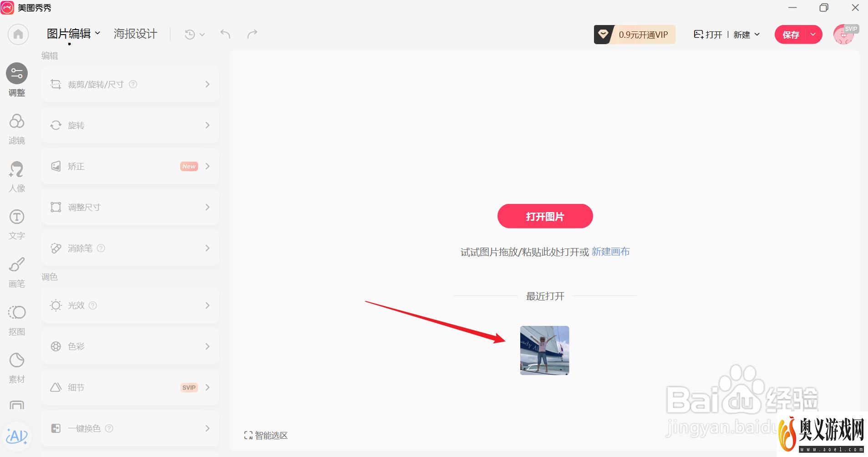This screenshot has height=457, width=868.
Task: Click the 调整尺寸 resize icon
Action: [56, 207]
